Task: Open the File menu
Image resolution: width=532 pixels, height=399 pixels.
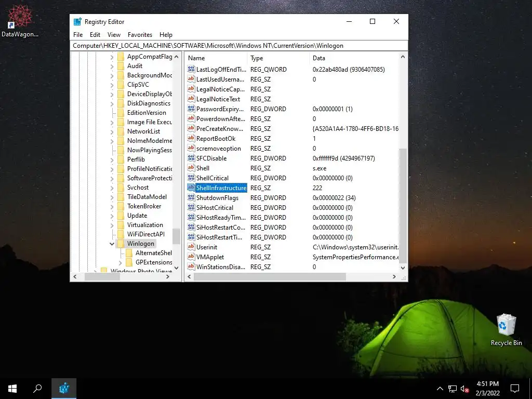Action: tap(78, 35)
